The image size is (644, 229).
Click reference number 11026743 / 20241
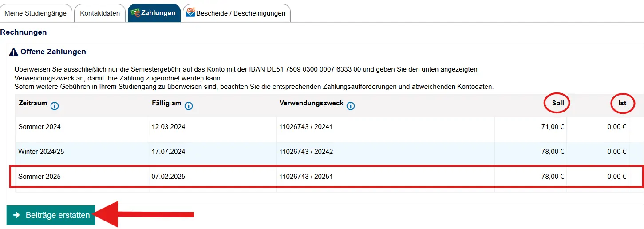(x=306, y=127)
